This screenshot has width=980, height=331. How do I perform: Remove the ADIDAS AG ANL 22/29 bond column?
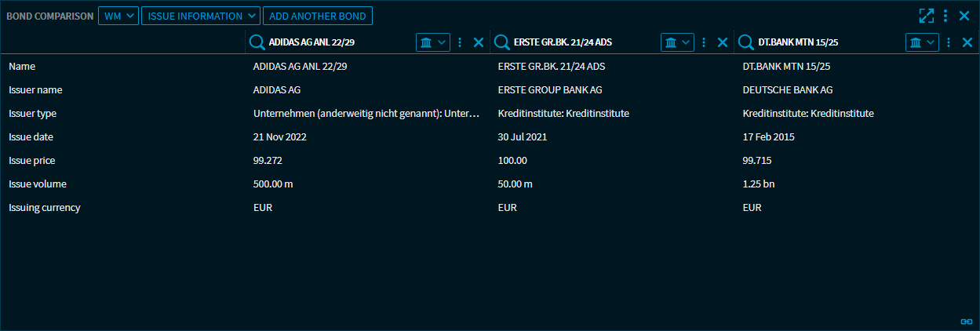479,42
